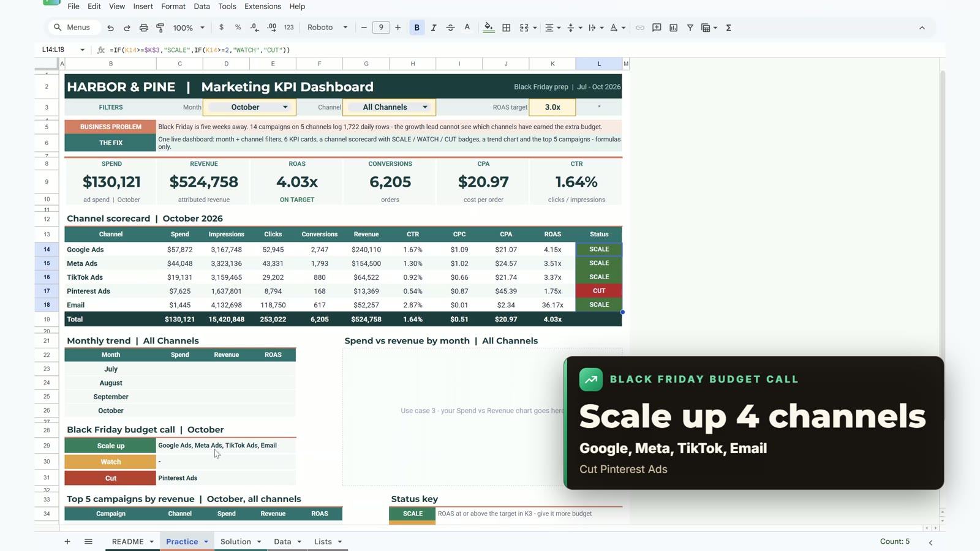Increase font size with plus button
This screenshot has height=551, width=980.
(x=398, y=28)
